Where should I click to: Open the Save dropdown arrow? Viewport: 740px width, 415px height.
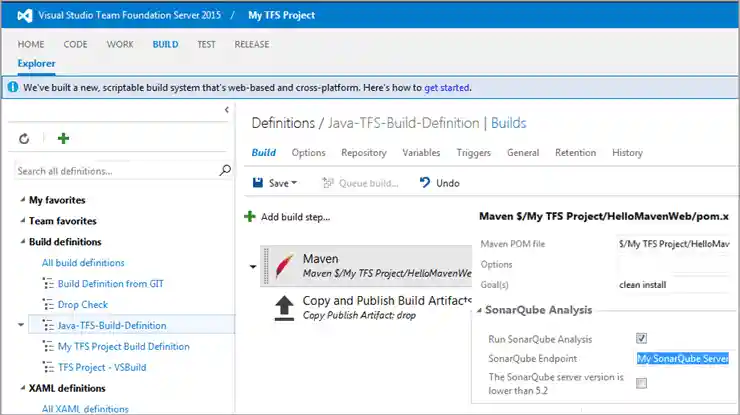click(292, 184)
